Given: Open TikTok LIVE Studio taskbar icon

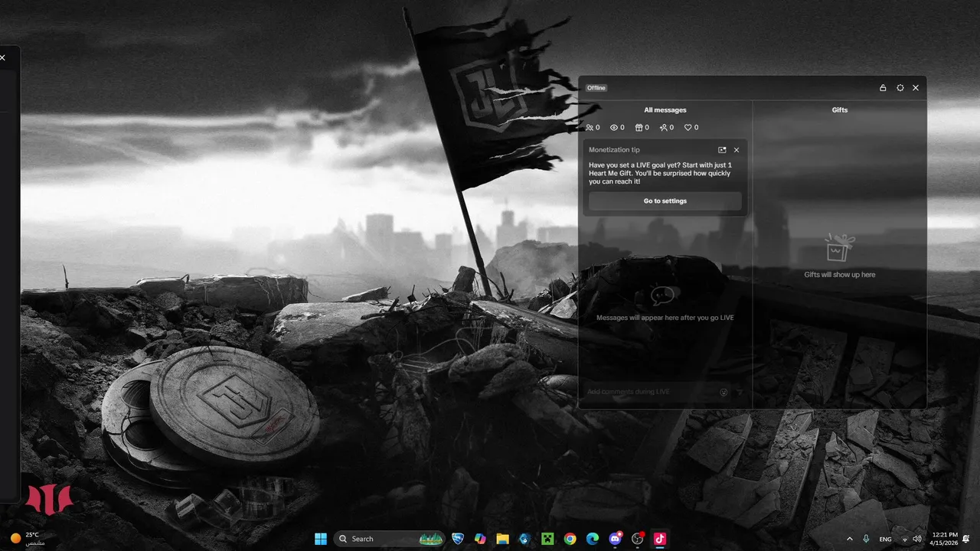Looking at the screenshot, I should tap(659, 539).
